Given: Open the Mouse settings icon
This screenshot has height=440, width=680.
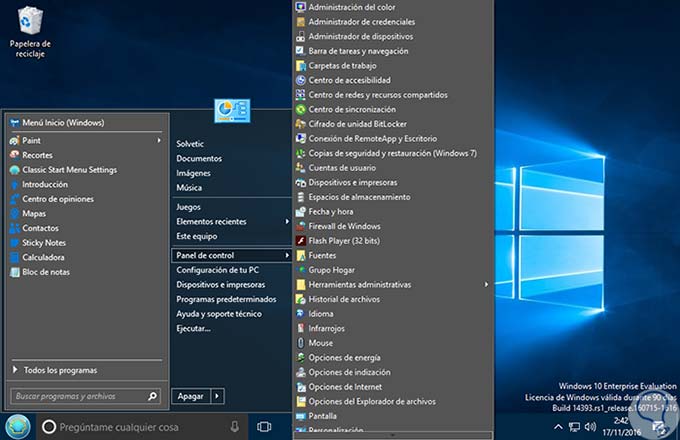Looking at the screenshot, I should pyautogui.click(x=301, y=343).
